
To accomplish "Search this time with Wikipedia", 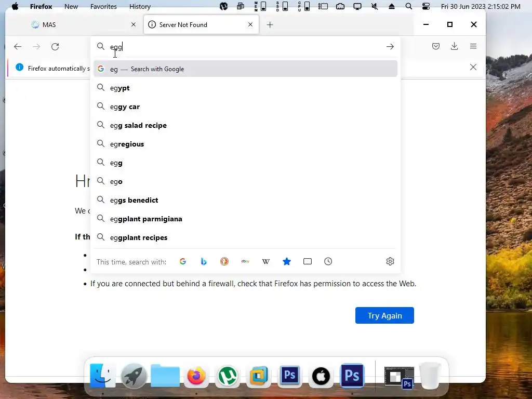I will click(266, 261).
